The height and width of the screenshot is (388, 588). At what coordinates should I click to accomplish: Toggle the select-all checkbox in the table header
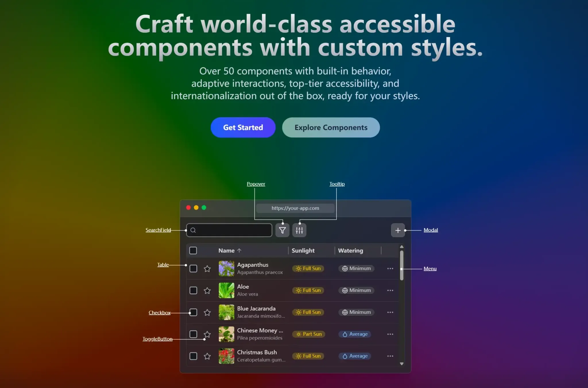click(193, 250)
